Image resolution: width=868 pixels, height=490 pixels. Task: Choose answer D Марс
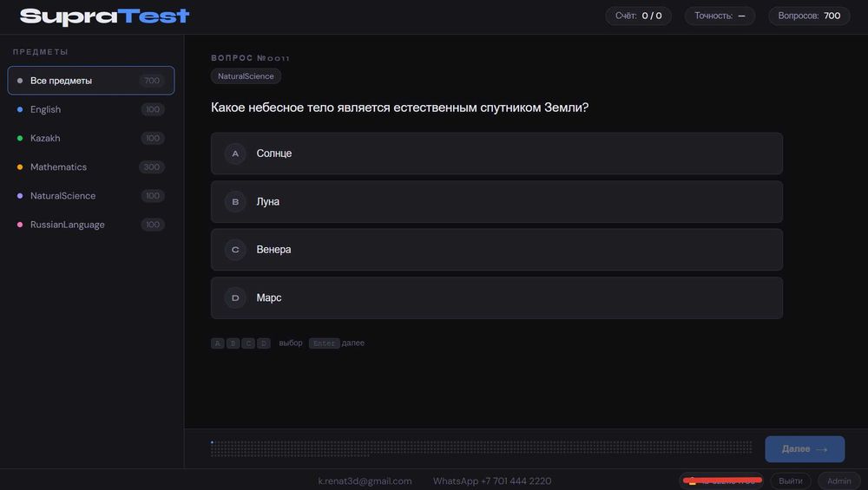pyautogui.click(x=496, y=297)
